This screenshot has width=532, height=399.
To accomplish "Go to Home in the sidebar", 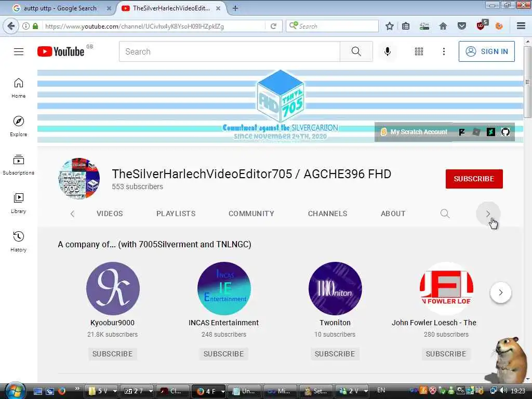I will click(x=18, y=88).
